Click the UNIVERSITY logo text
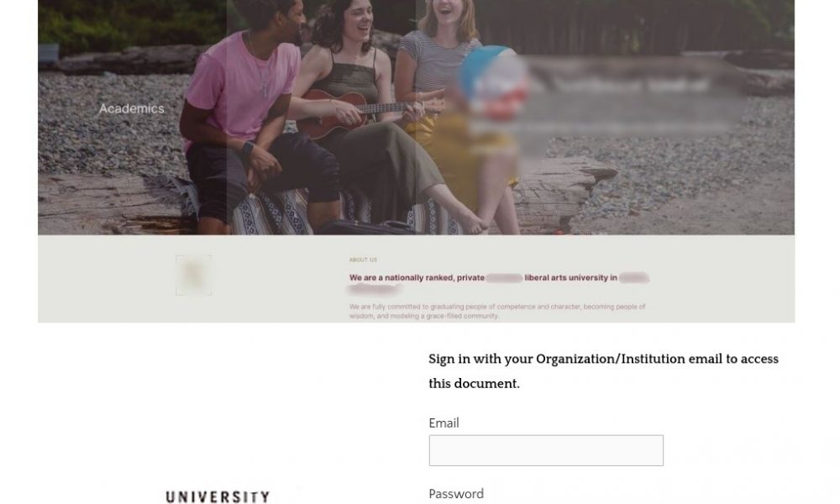This screenshot has height=504, width=840. (x=218, y=497)
